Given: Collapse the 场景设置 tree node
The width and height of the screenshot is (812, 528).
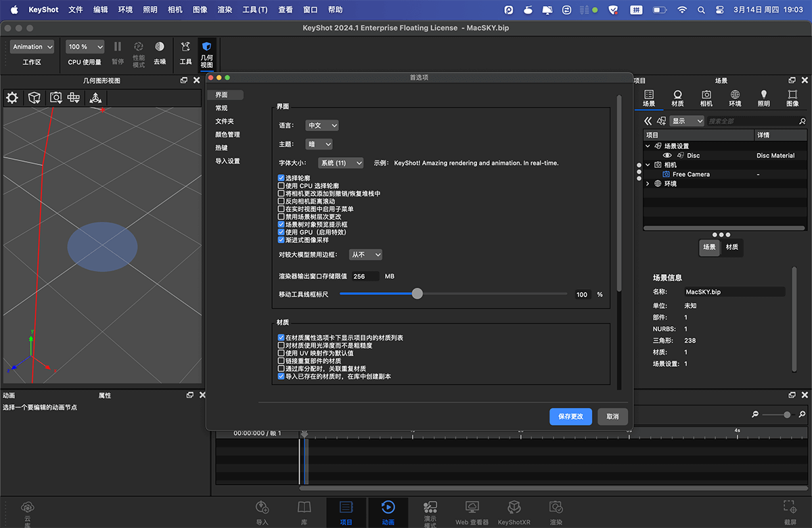Looking at the screenshot, I should point(648,146).
